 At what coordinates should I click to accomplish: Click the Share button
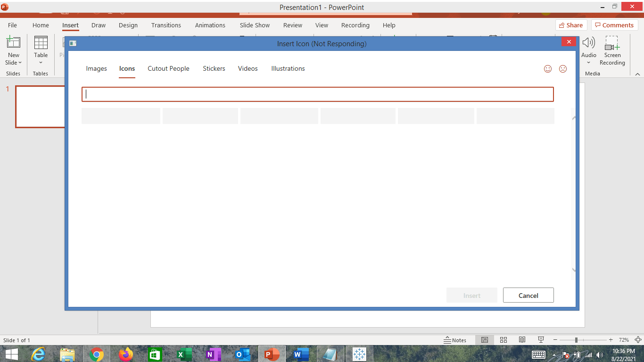pyautogui.click(x=571, y=25)
